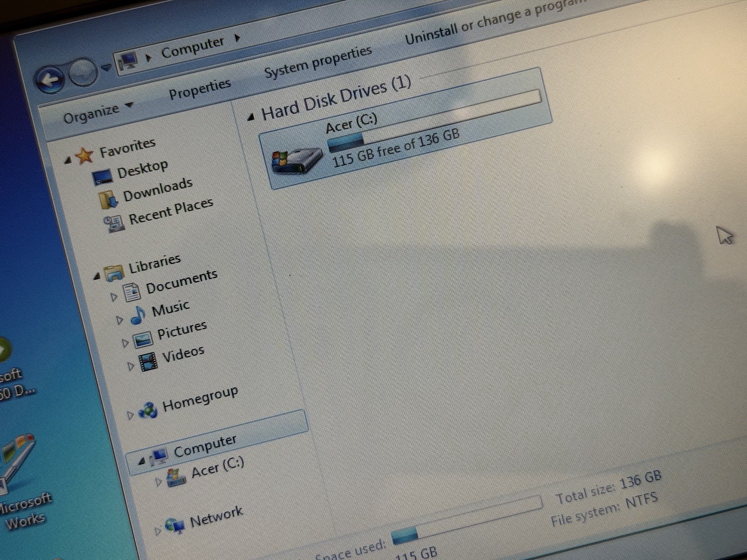Open the Pictures library
This screenshot has height=560, width=747.
(182, 330)
